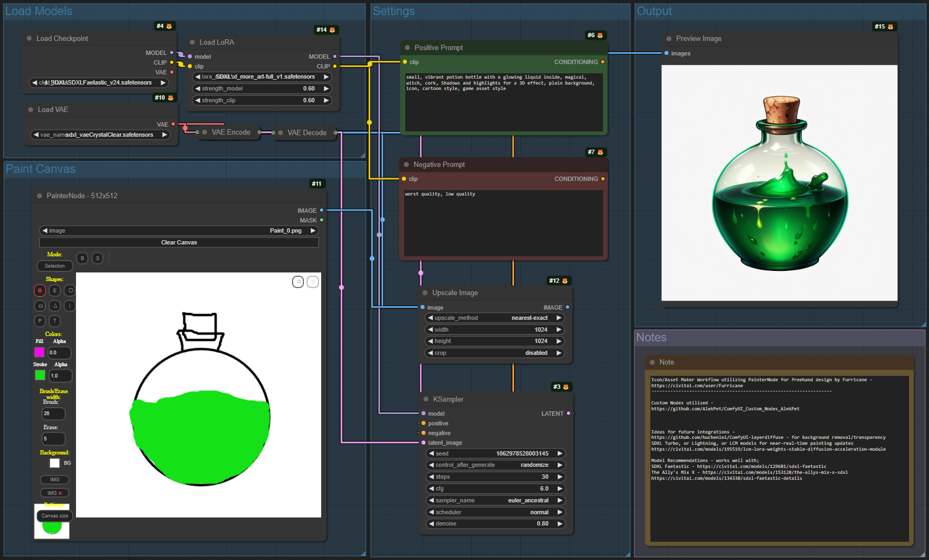Collapse the Load LoRA node title dot
The image size is (929, 560).
pyautogui.click(x=192, y=42)
